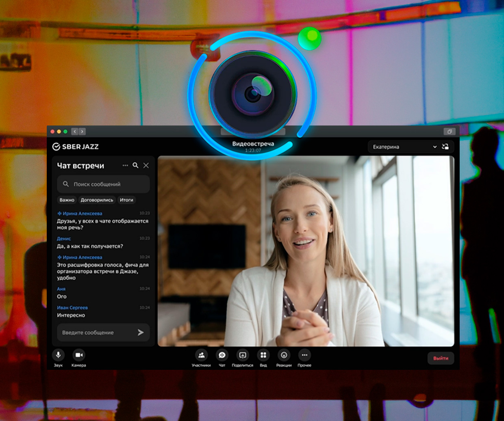The height and width of the screenshot is (421, 504).
Task: Toggle the Чат panel icon
Action: (222, 355)
